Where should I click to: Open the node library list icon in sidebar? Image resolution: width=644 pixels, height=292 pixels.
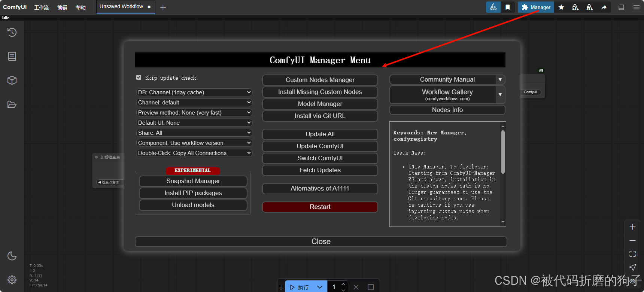click(x=12, y=56)
